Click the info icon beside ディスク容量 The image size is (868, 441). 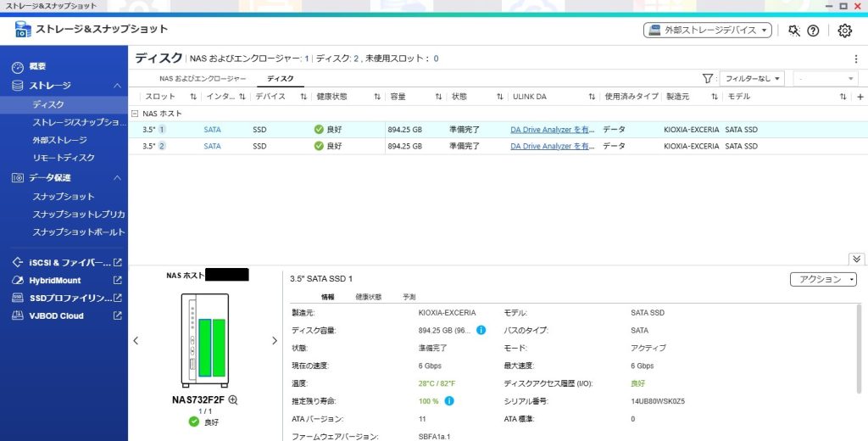(x=481, y=330)
